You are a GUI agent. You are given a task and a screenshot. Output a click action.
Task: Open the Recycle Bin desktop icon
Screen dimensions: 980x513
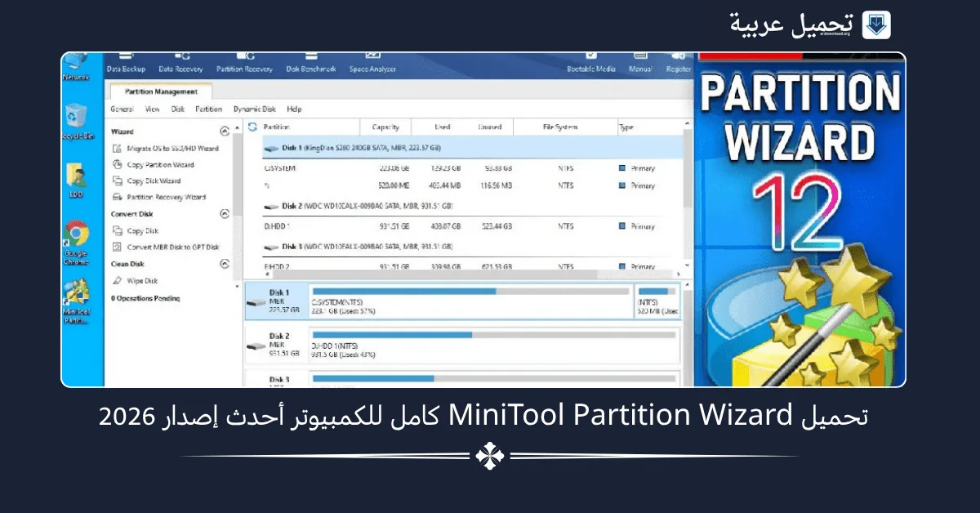click(75, 121)
